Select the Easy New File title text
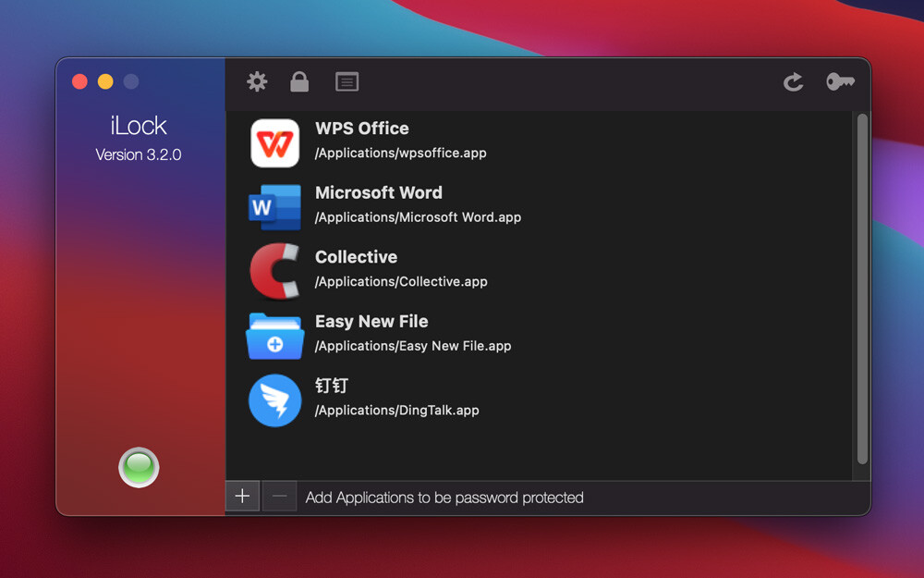Image resolution: width=924 pixels, height=578 pixels. pyautogui.click(x=371, y=321)
